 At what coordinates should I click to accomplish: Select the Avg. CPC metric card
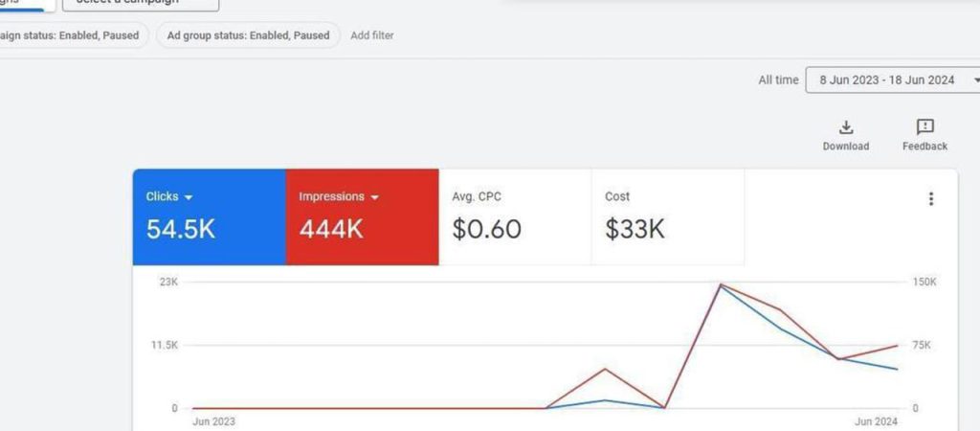click(515, 216)
